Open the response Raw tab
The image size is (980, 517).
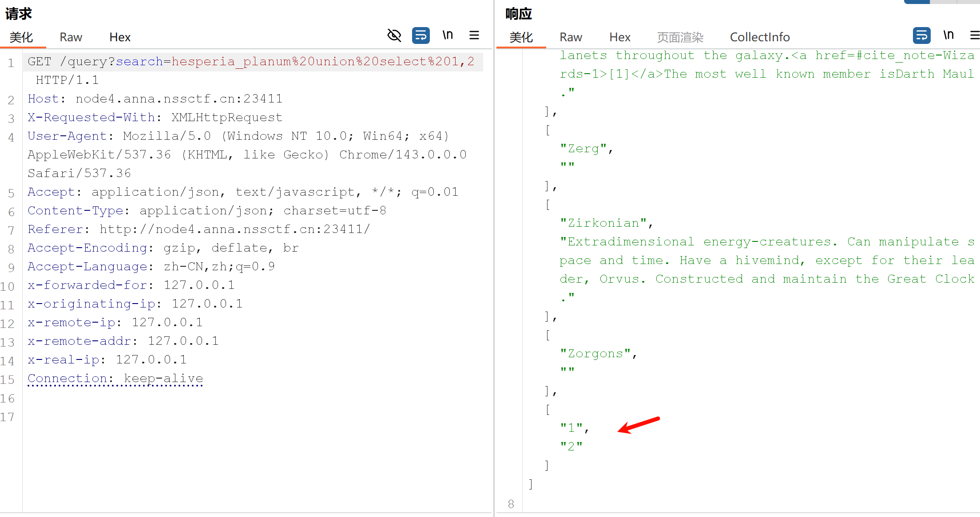(571, 37)
